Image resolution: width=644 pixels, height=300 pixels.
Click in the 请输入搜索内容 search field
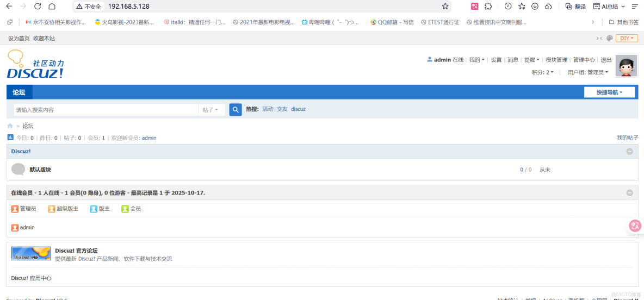106,110
